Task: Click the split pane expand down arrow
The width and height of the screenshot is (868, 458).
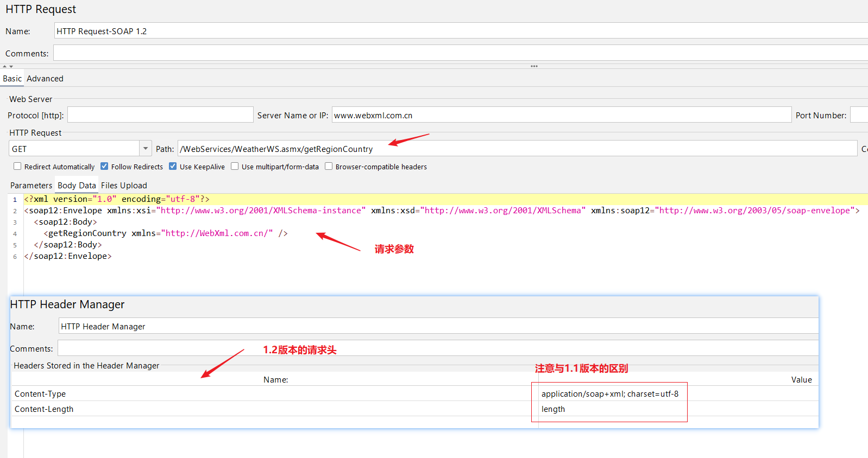Action: (11, 66)
